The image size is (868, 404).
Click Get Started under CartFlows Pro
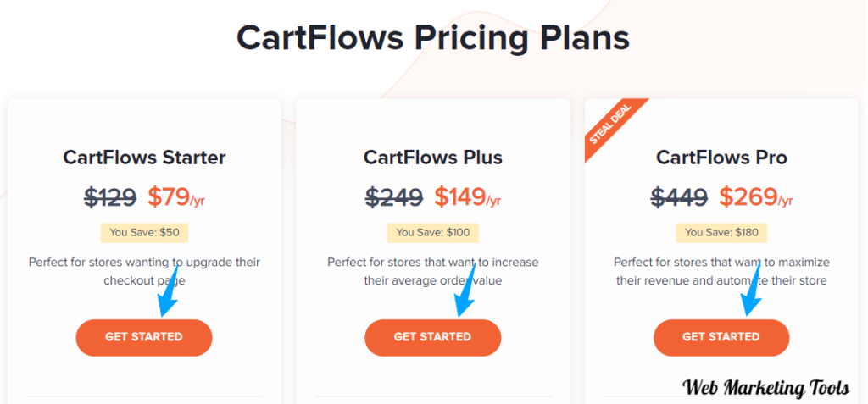721,337
